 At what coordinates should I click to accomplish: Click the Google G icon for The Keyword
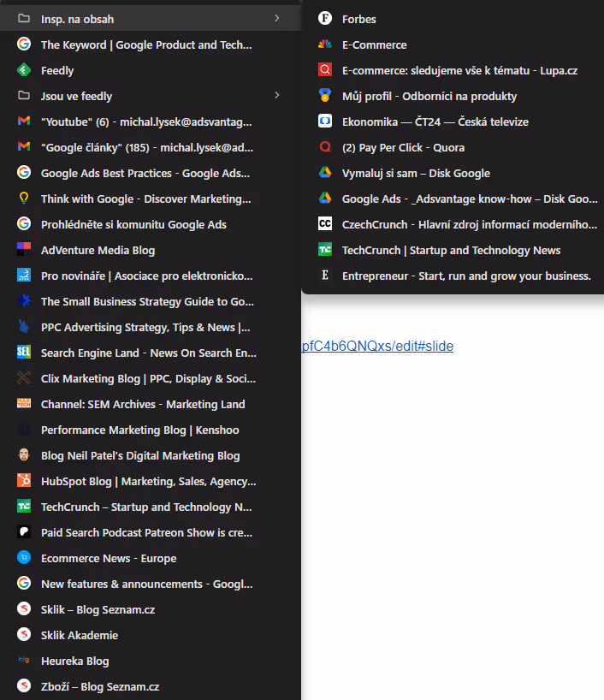coord(24,44)
